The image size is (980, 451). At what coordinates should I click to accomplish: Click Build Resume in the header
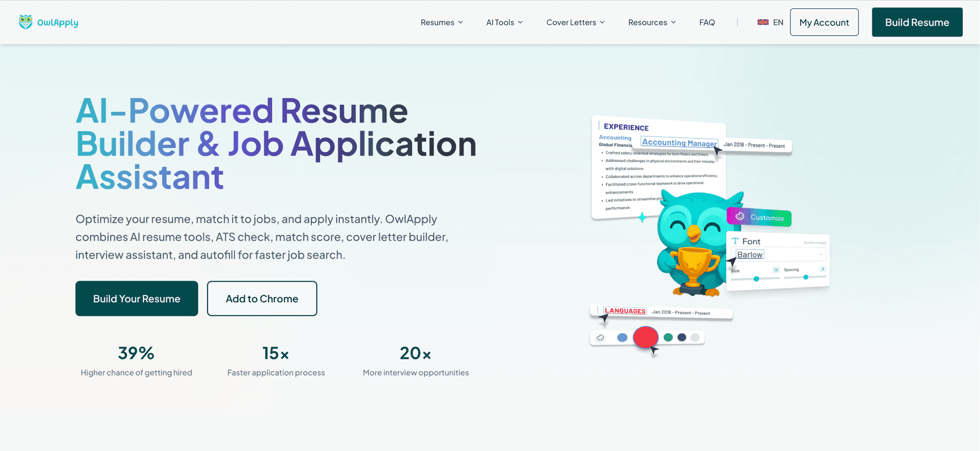917,22
